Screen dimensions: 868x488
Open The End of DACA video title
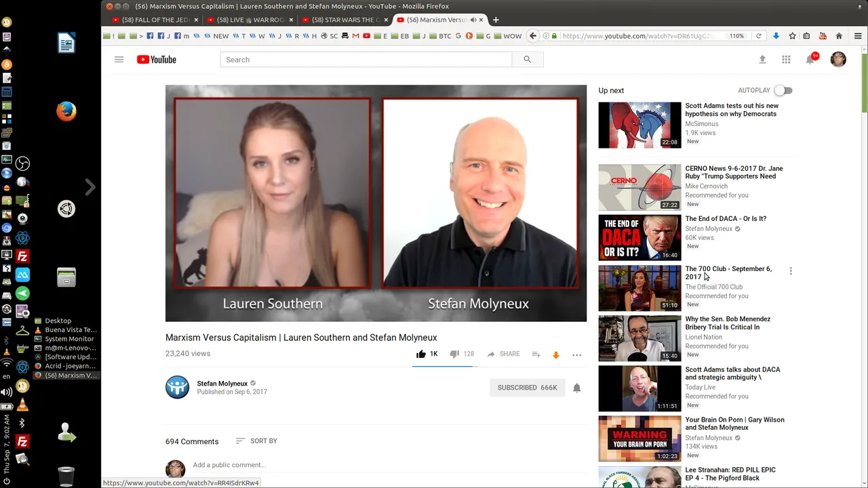[x=726, y=219]
